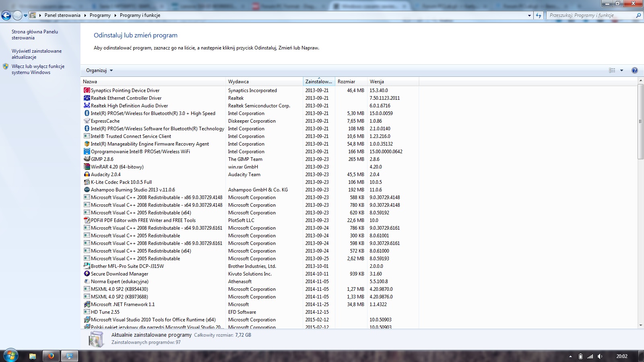Sort the list by Wydawca column

pos(264,82)
